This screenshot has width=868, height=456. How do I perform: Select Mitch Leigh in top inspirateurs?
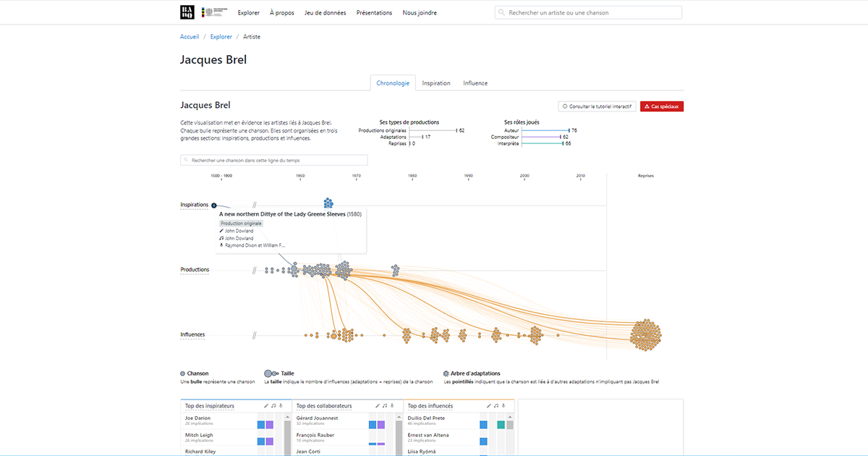click(x=197, y=435)
